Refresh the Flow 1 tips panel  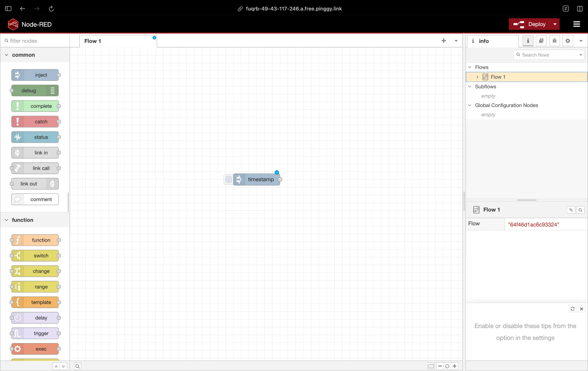point(573,309)
